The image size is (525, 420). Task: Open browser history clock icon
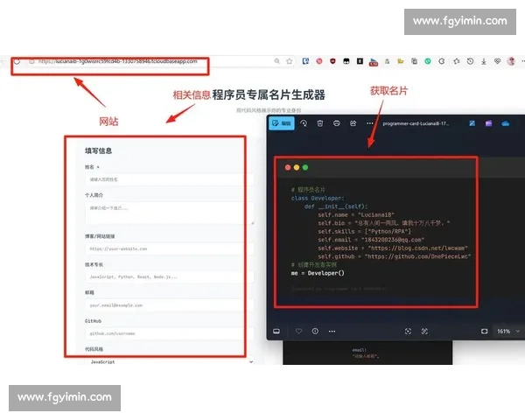click(x=470, y=61)
